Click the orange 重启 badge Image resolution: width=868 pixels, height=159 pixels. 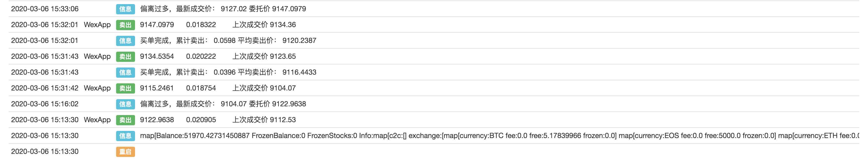tap(125, 152)
